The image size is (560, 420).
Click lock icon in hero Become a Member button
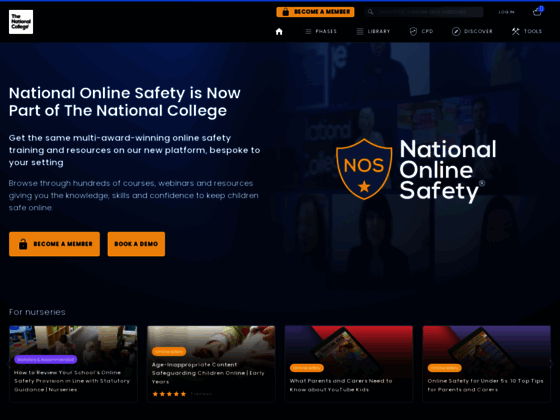tap(23, 244)
